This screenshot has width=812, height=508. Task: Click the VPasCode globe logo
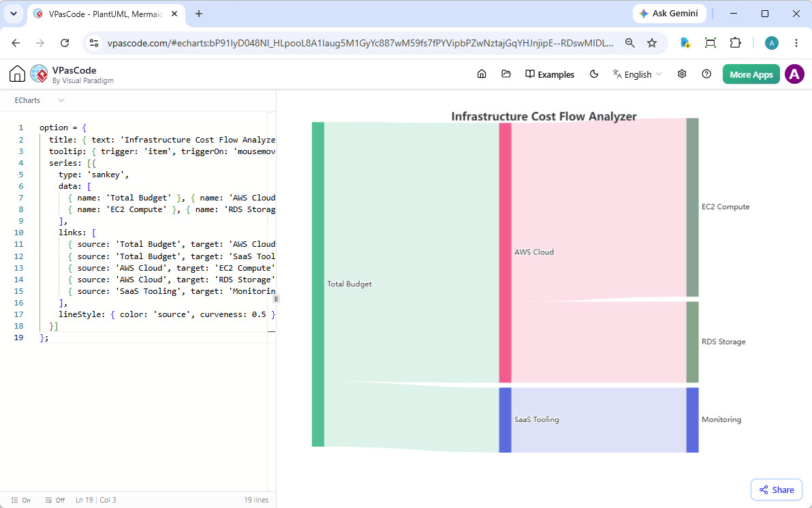[x=40, y=74]
